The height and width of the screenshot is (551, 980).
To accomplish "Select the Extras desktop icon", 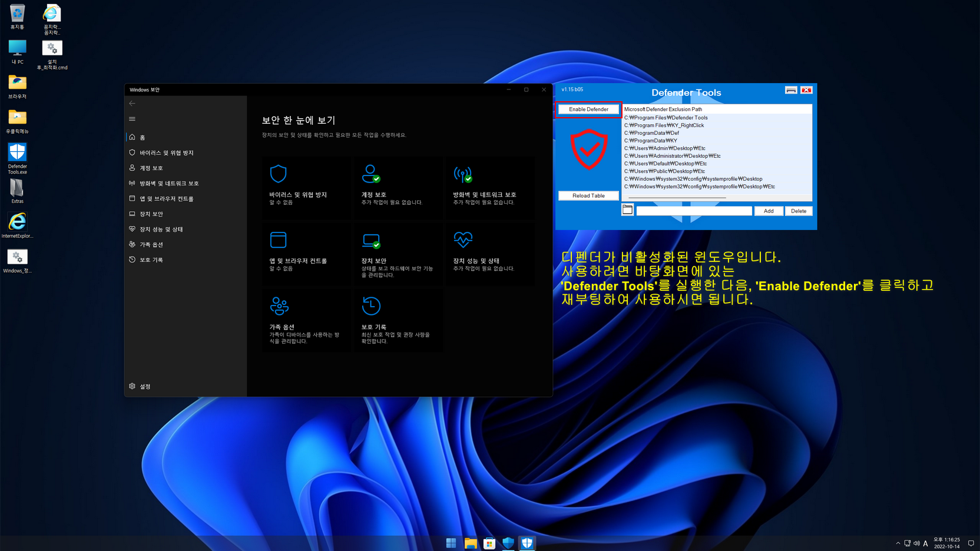I will pos(17,191).
